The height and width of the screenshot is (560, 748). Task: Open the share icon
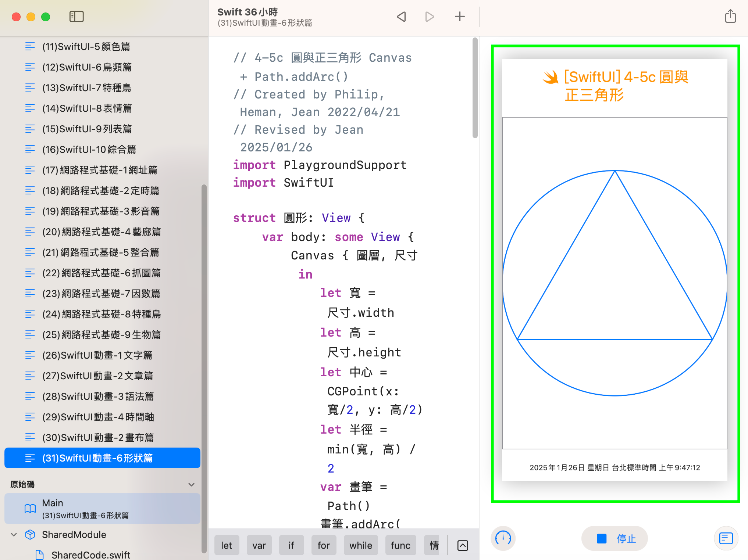(x=730, y=17)
